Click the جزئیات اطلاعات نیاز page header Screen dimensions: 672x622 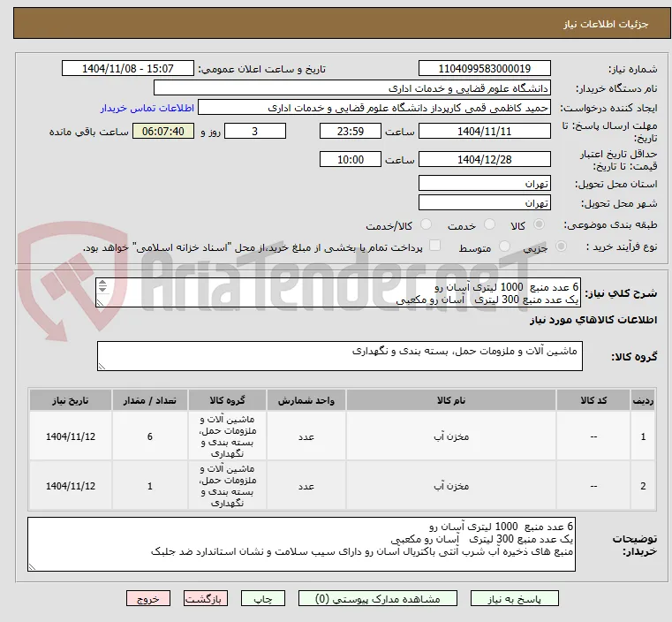606,24
